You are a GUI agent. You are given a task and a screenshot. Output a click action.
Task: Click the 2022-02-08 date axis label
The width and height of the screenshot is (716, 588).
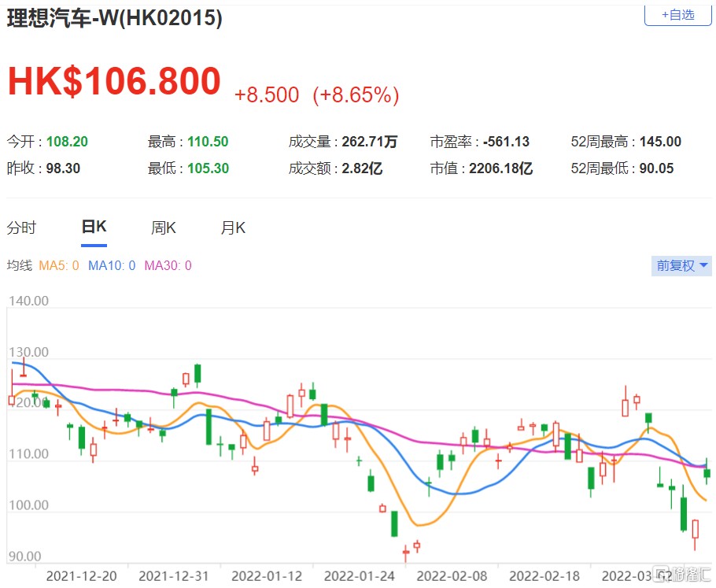click(452, 575)
